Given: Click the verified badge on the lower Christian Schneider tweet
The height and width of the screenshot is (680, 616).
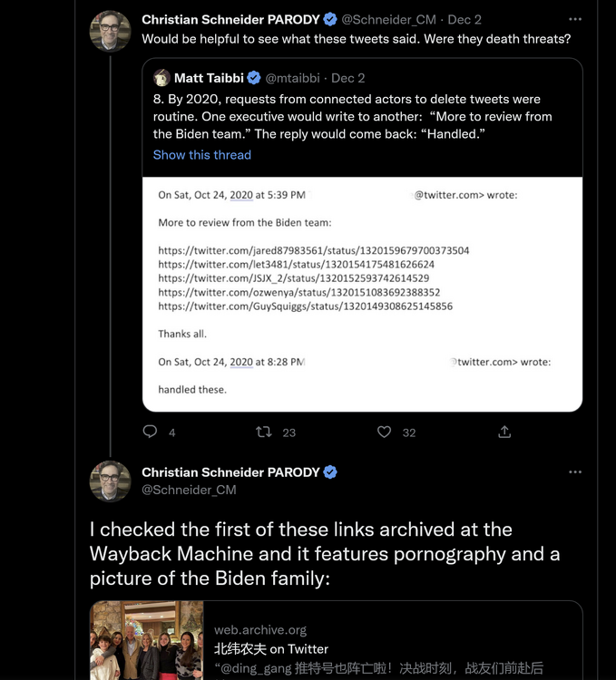Looking at the screenshot, I should [331, 472].
